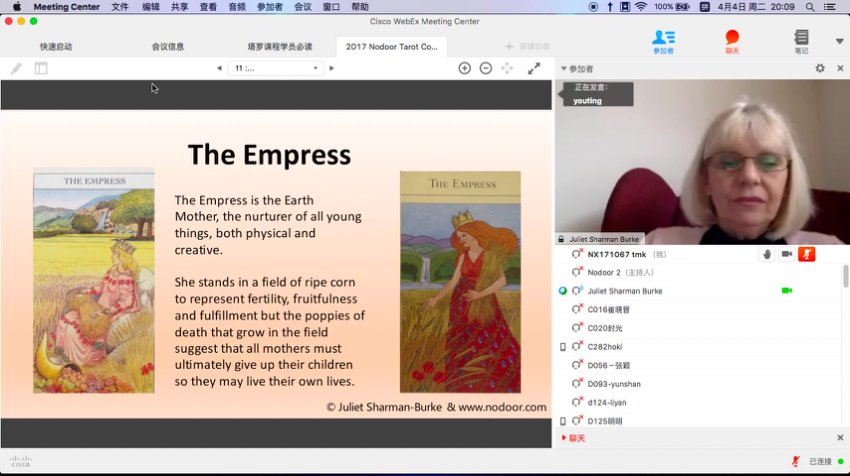Screen dimensions: 850x476
Task: Open the 音频 menu
Action: click(x=237, y=7)
